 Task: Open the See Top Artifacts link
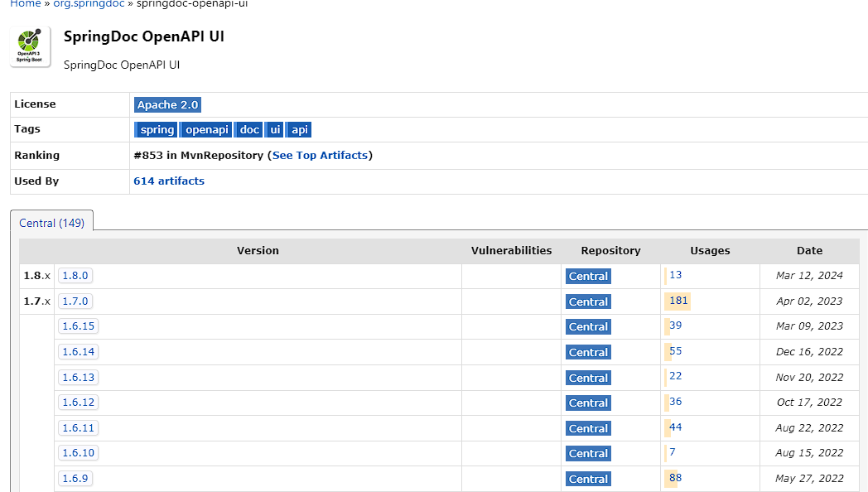(320, 156)
